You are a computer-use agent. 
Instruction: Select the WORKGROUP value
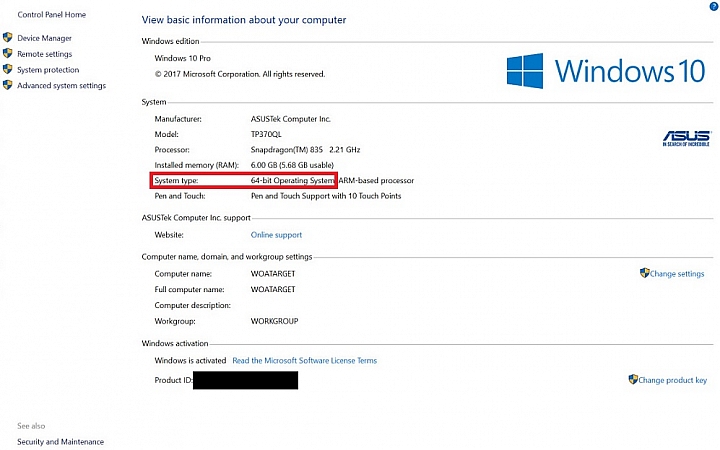click(x=274, y=321)
